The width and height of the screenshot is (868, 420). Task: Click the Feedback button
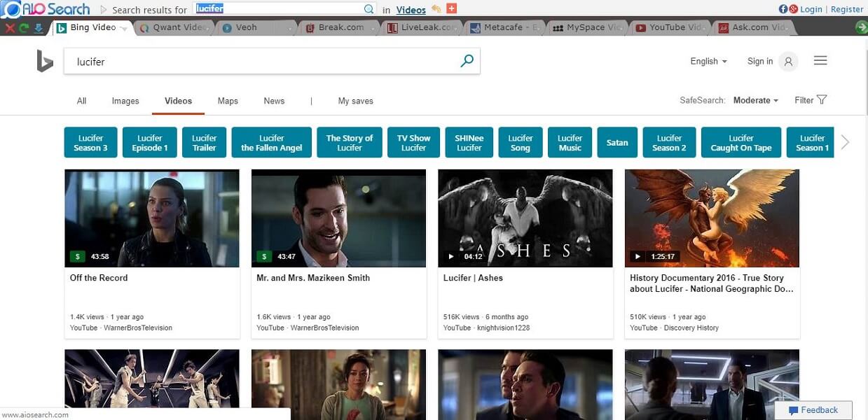coord(813,410)
